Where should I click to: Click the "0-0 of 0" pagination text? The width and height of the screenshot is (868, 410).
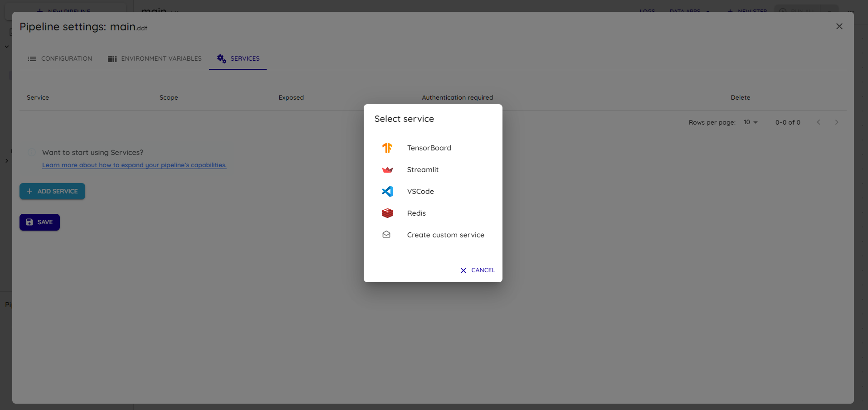click(x=788, y=122)
